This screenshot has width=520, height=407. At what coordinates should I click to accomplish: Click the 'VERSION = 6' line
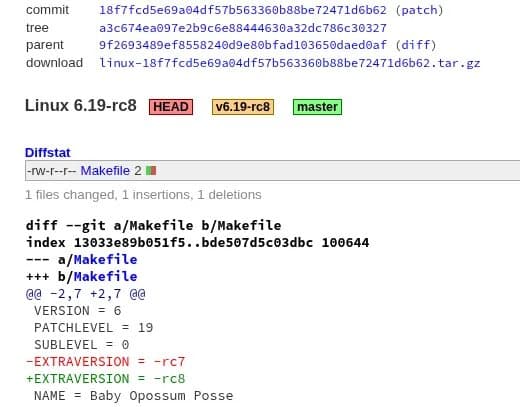[77, 311]
